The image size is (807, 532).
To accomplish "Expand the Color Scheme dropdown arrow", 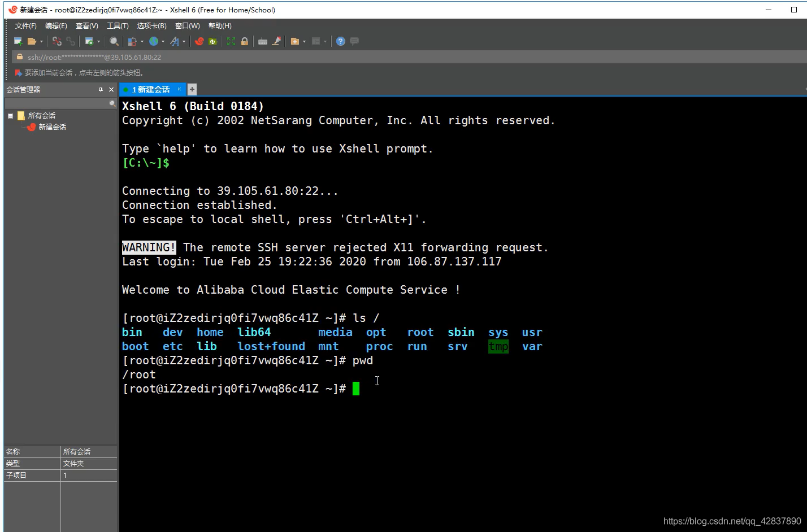I will [142, 41].
